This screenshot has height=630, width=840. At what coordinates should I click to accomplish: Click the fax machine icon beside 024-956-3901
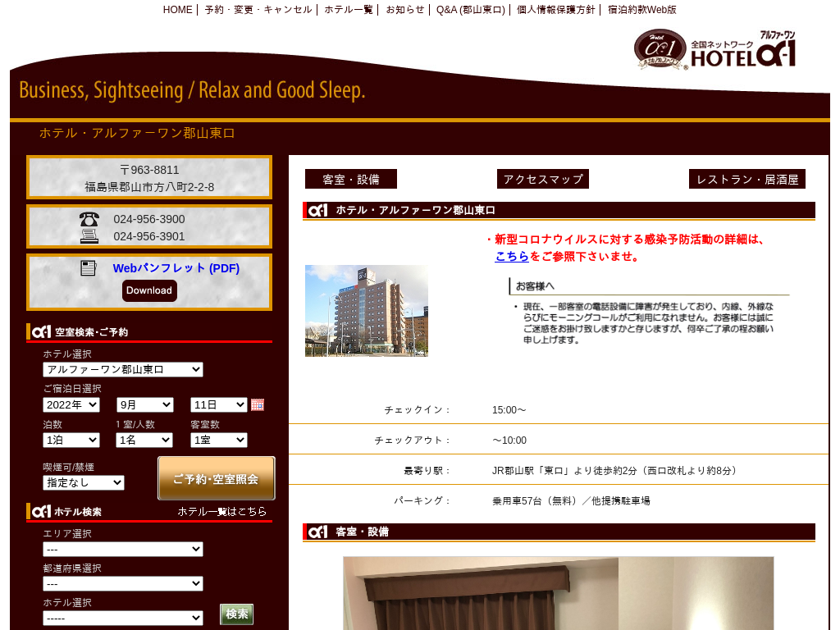pyautogui.click(x=89, y=236)
